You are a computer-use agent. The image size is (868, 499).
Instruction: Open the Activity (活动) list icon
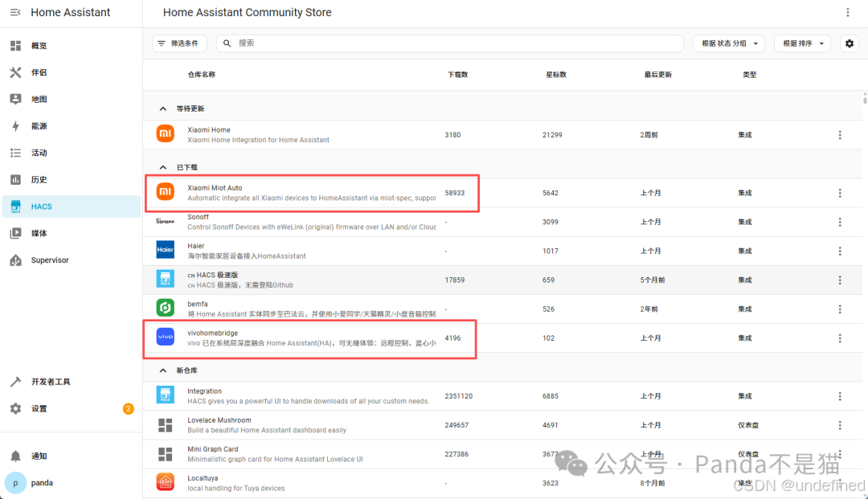[x=15, y=153]
